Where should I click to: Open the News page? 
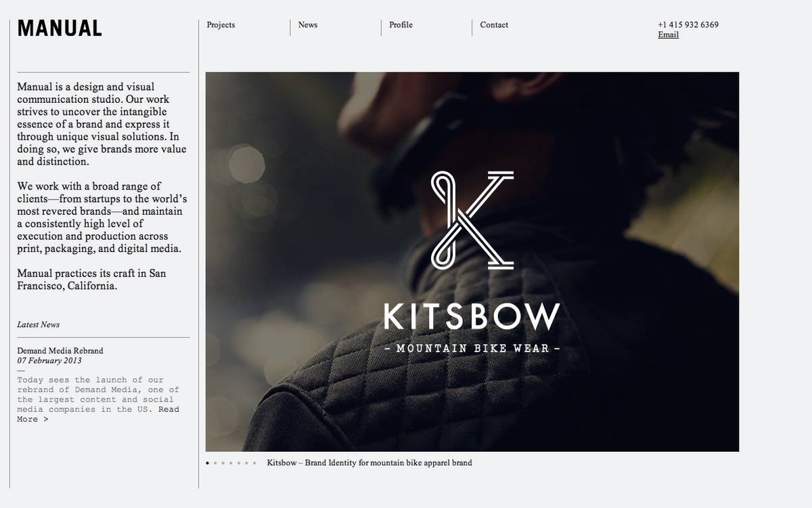tap(308, 25)
